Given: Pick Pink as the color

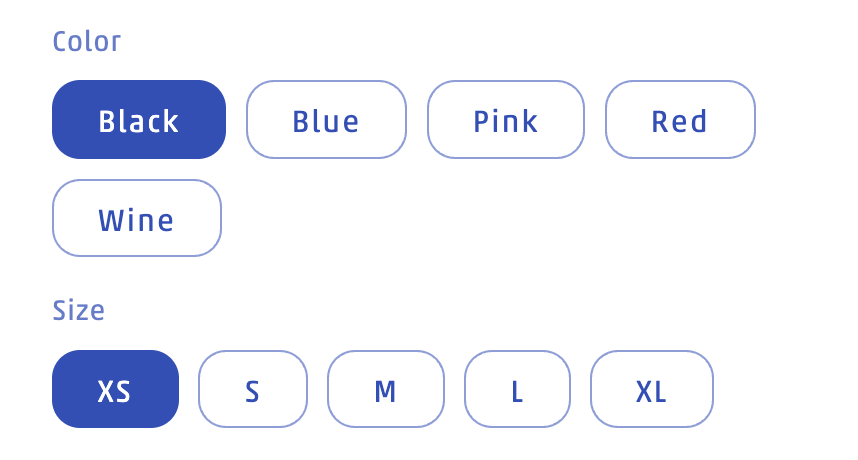Looking at the screenshot, I should click(505, 120).
